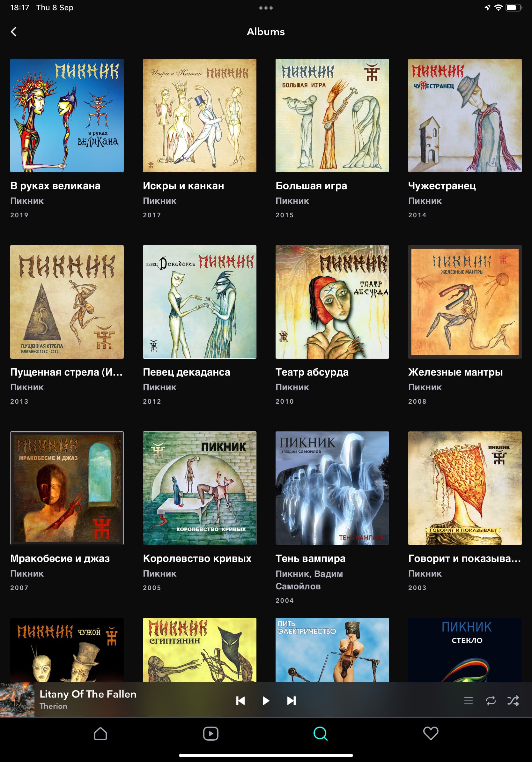
Task: Open the Театр абсурда album cover
Action: coord(332,302)
